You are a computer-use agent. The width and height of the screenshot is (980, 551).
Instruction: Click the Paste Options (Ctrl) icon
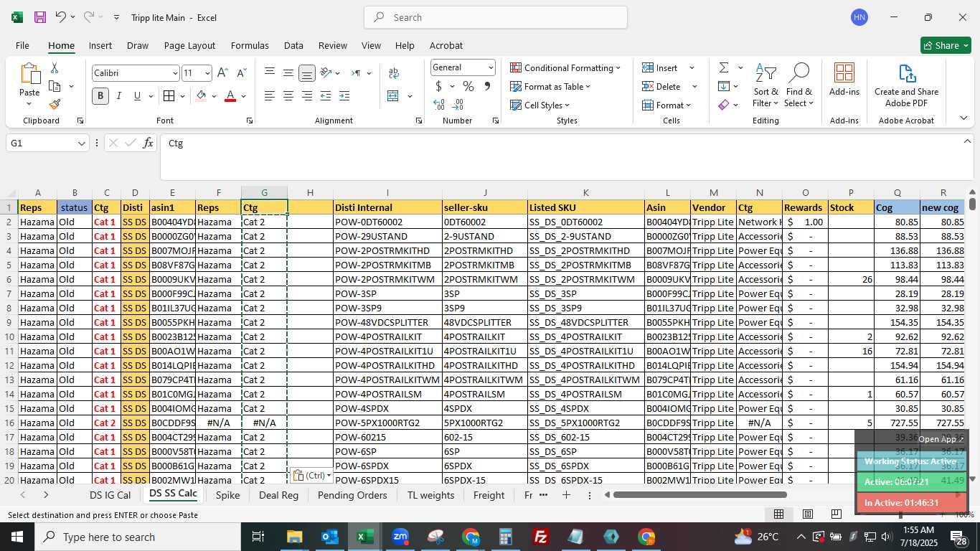coord(312,476)
